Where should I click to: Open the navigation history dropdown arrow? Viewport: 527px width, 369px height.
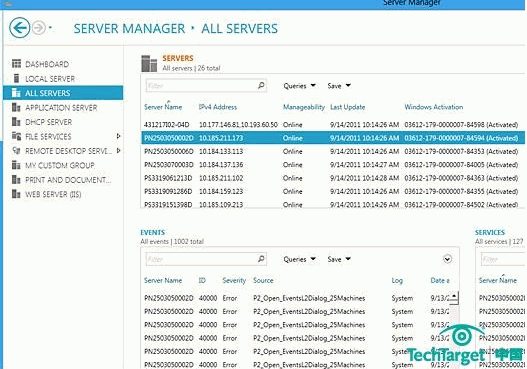pos(50,28)
